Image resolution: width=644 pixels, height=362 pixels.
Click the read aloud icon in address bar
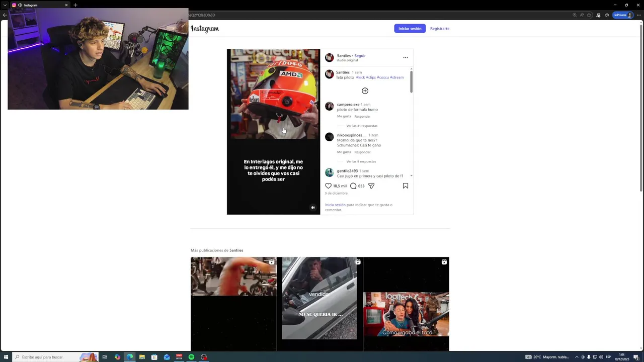582,15
